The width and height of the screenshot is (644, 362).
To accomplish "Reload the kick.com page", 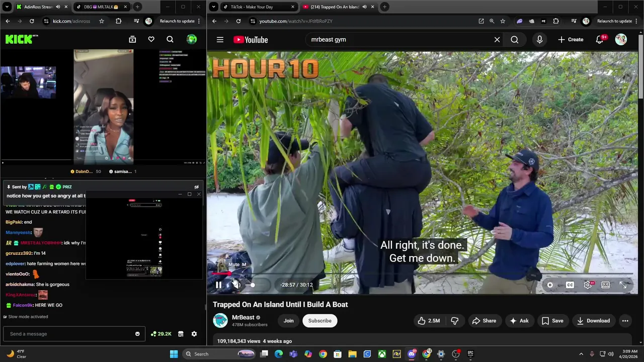I will tap(32, 21).
